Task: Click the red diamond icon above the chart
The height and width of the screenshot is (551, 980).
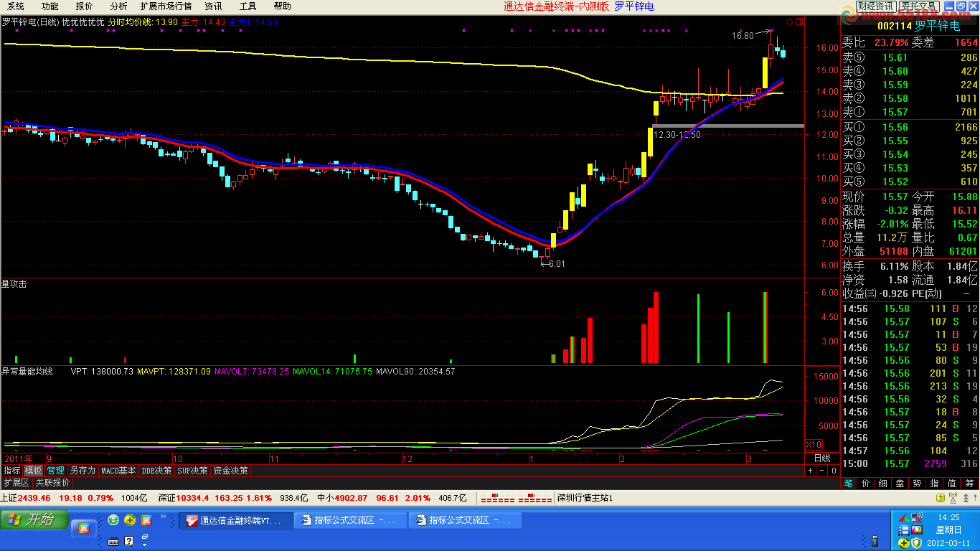Action: 790,22
